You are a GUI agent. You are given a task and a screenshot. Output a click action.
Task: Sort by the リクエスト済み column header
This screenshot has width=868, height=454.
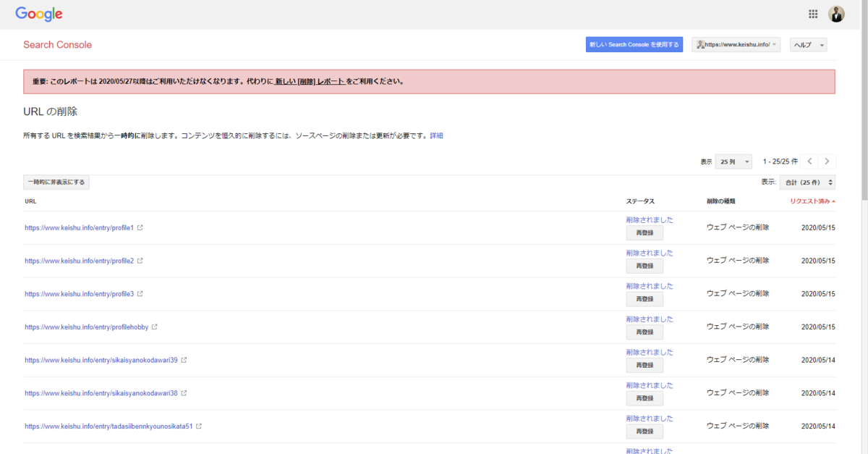tap(812, 201)
